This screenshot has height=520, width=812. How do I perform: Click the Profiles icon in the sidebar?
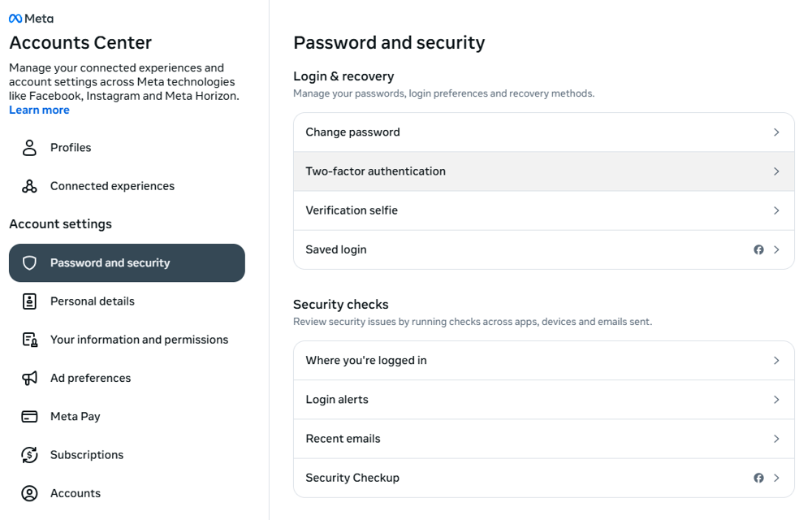29,147
